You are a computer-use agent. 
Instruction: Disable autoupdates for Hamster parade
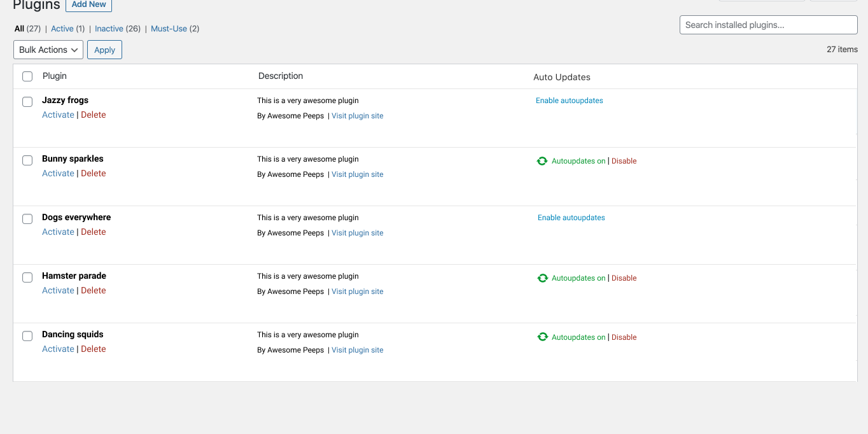pos(624,278)
